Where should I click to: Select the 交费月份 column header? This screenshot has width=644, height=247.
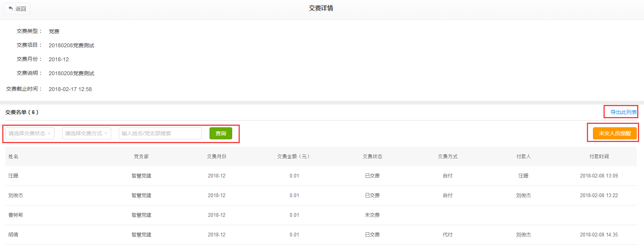click(x=217, y=156)
